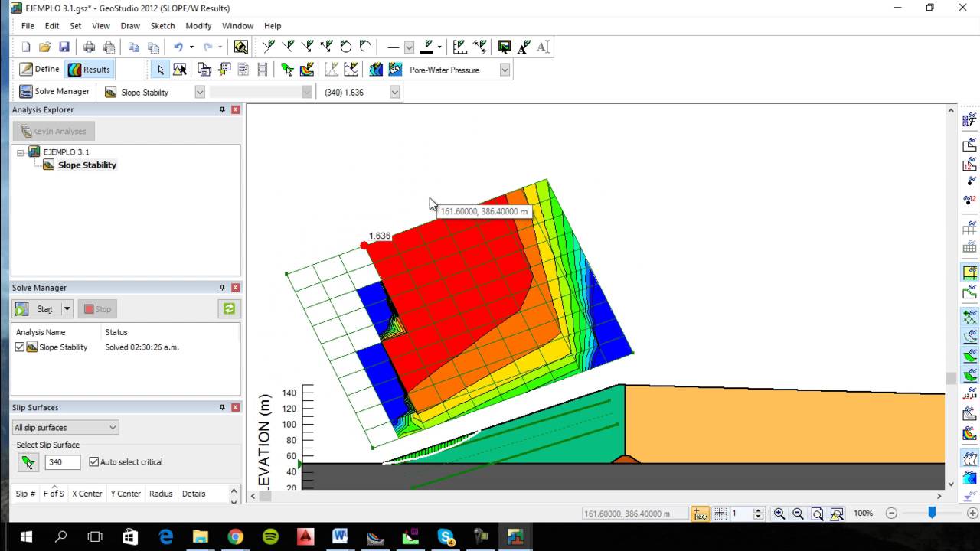Image resolution: width=980 pixels, height=551 pixels.
Task: Collapse the EJEMPLO 3.1 tree node
Action: click(x=20, y=152)
